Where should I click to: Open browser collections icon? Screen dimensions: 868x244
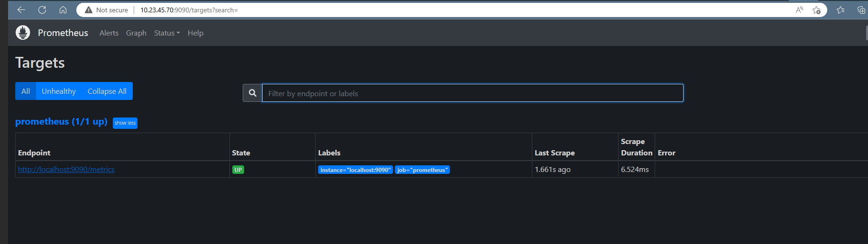[861, 10]
